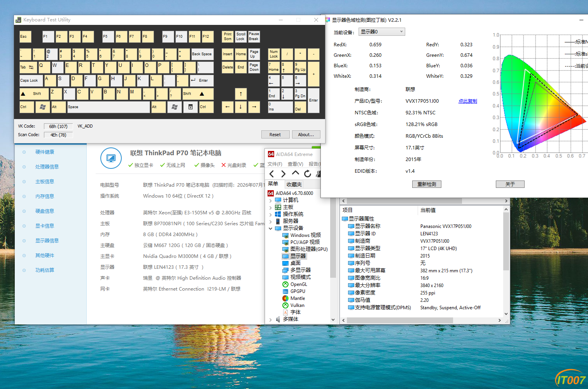Click the AIDA64 back navigation arrow
588x389 pixels.
pyautogui.click(x=271, y=174)
